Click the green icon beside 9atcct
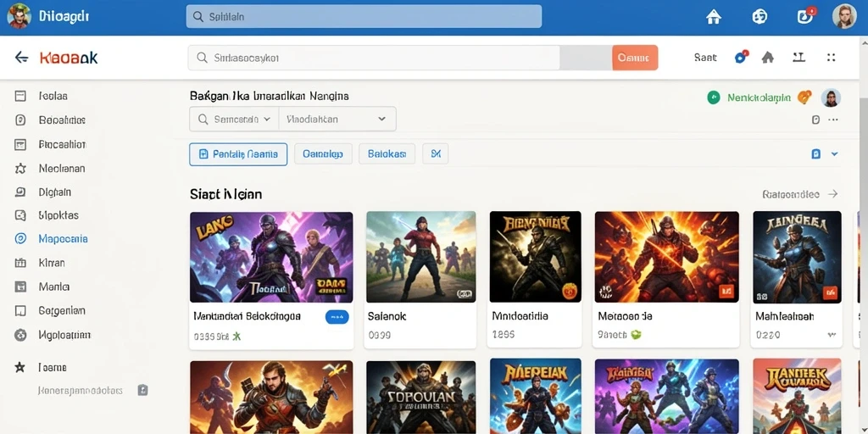The image size is (868, 434). click(x=636, y=334)
